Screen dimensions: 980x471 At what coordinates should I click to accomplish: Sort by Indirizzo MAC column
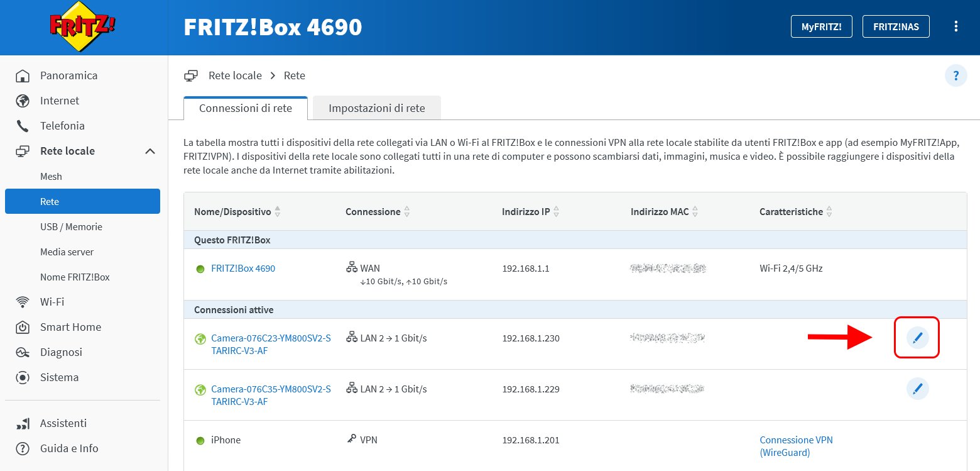[x=695, y=212]
